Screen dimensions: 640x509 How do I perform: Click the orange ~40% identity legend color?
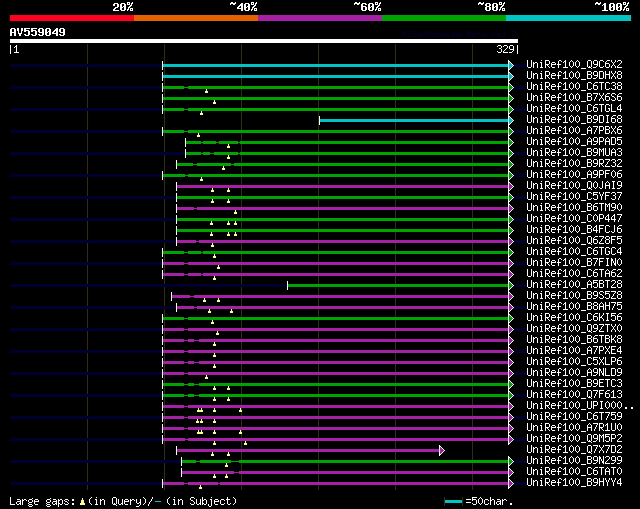tap(196, 18)
